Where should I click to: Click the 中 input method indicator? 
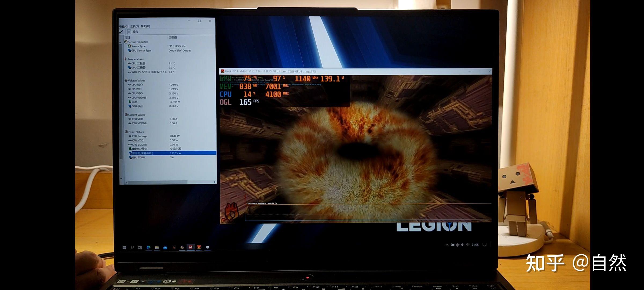pos(468,245)
